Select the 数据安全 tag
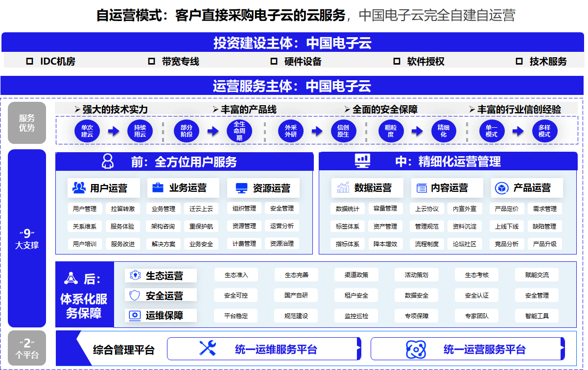The image size is (588, 370). coord(417,296)
